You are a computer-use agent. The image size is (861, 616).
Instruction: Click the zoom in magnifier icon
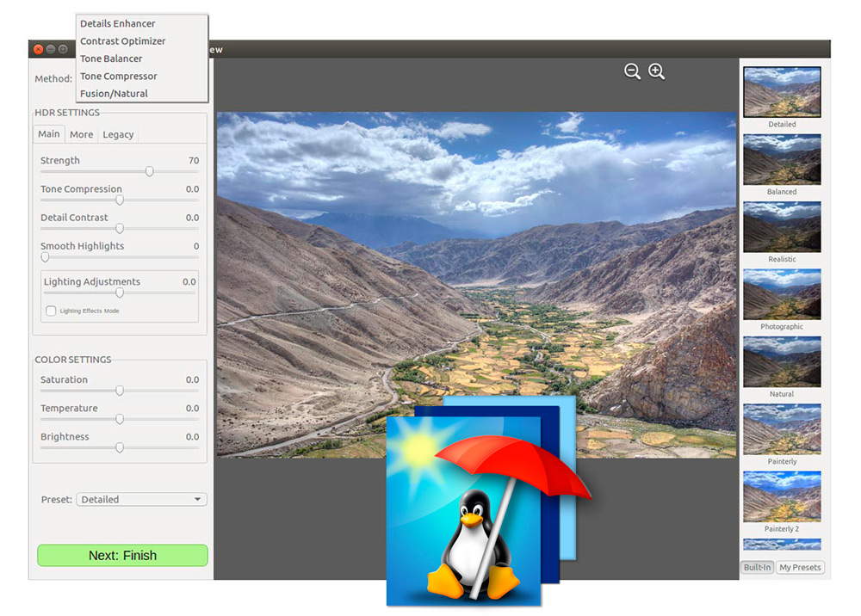[x=657, y=72]
